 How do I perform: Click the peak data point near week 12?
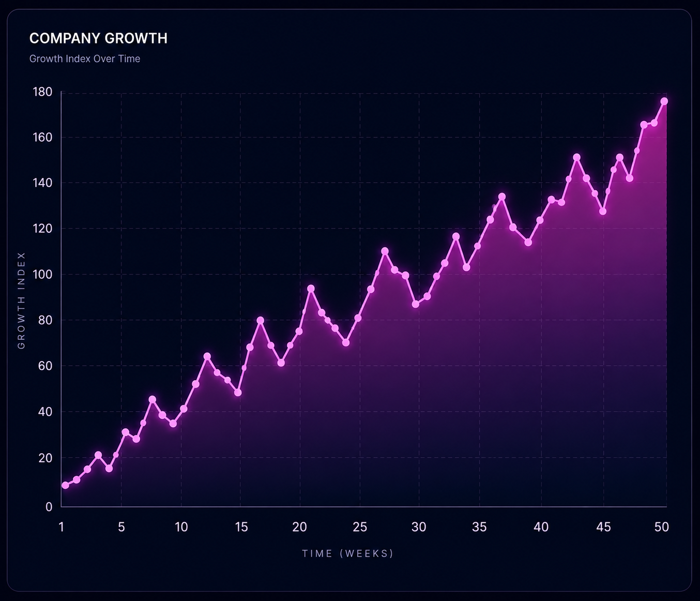coord(207,356)
